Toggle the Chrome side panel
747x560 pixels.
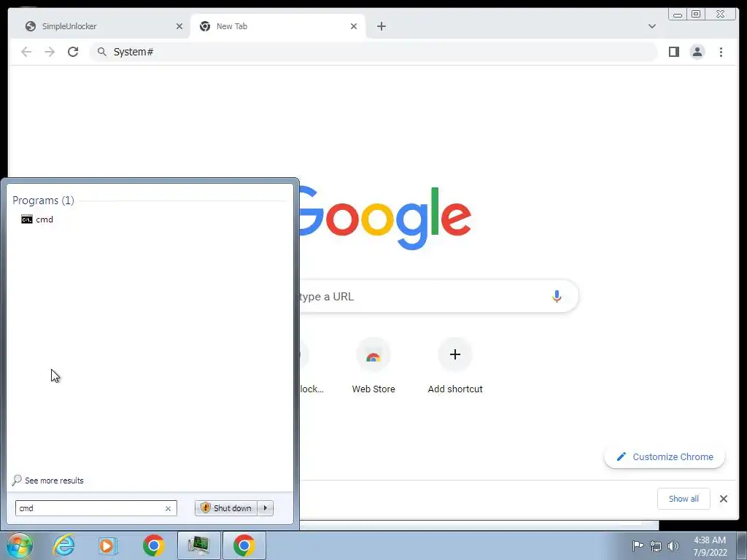(x=673, y=52)
